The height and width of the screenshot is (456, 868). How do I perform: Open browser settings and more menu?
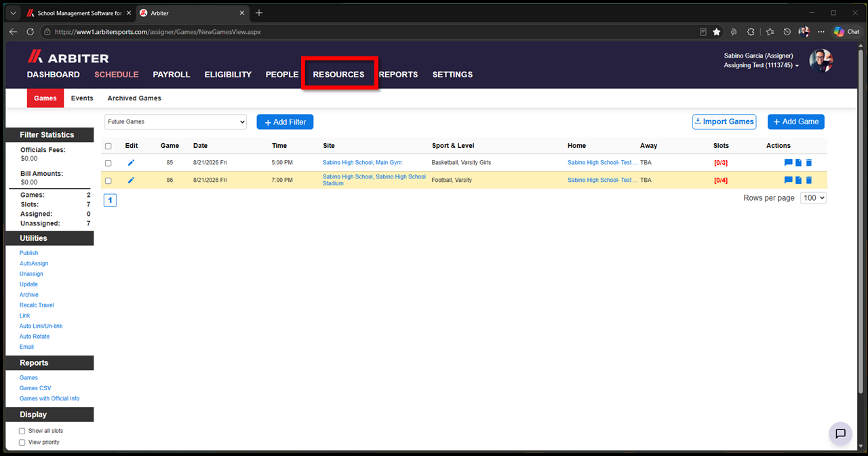(x=821, y=32)
